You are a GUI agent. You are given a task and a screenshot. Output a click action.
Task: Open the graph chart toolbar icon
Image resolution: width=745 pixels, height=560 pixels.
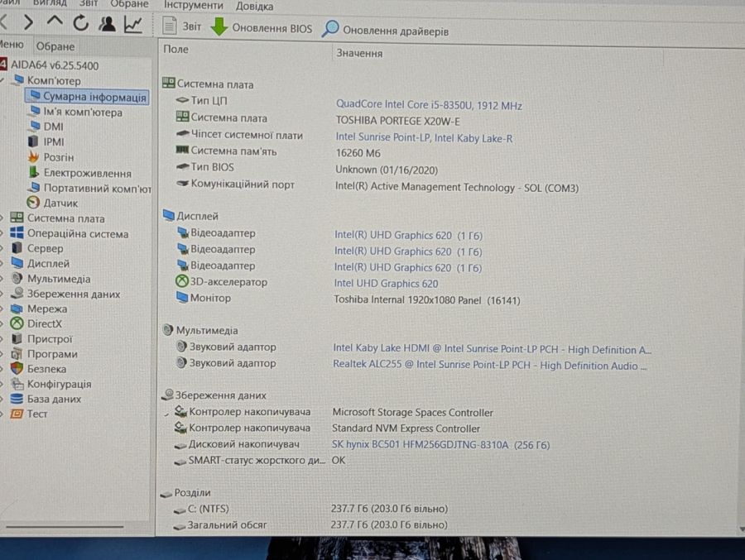[133, 25]
